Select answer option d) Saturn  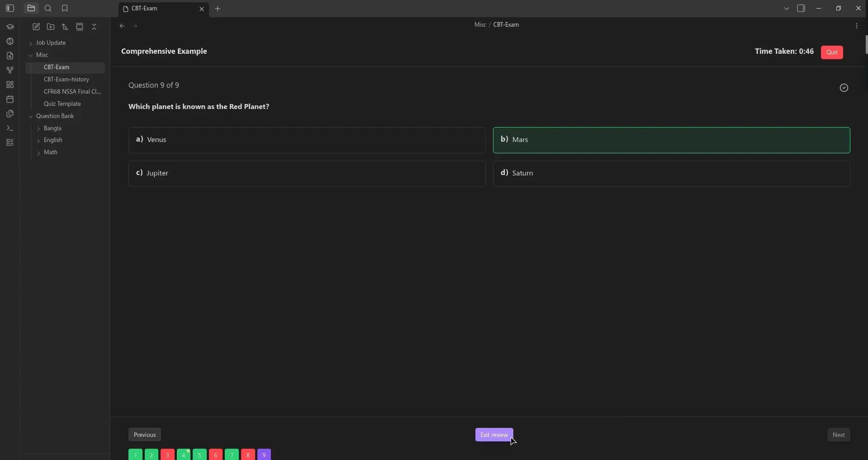671,173
